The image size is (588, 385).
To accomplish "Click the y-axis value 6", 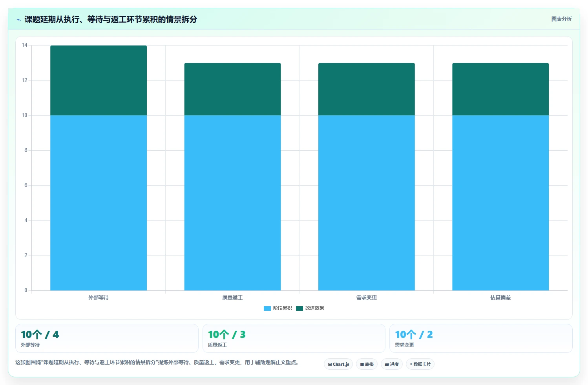I will point(26,185).
